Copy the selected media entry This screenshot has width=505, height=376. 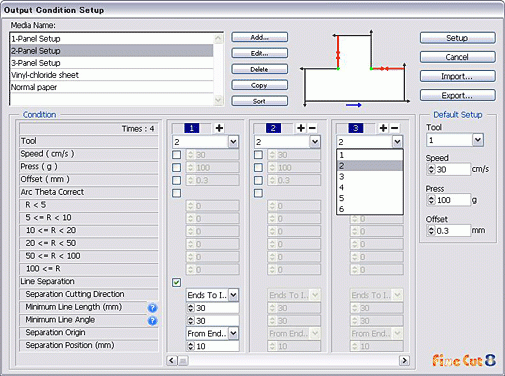(260, 85)
